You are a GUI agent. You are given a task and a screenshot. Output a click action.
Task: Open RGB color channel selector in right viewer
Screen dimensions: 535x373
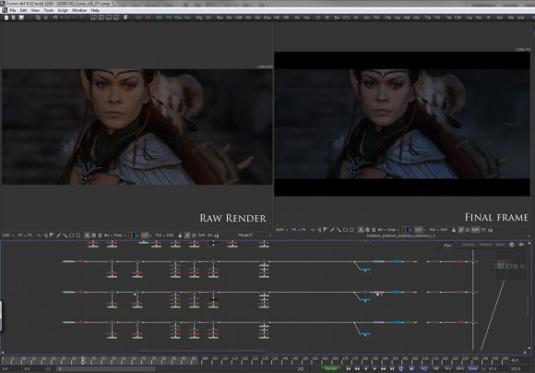tap(406, 230)
